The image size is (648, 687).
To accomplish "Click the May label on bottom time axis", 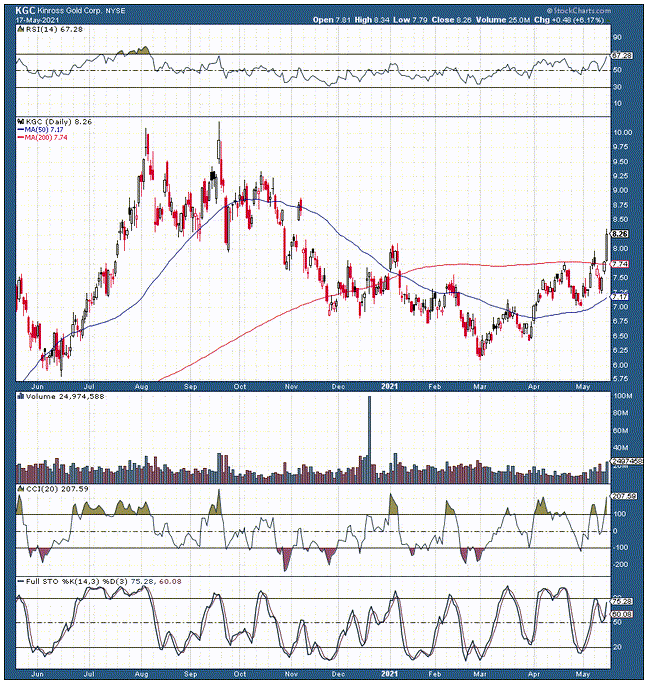I will (582, 674).
